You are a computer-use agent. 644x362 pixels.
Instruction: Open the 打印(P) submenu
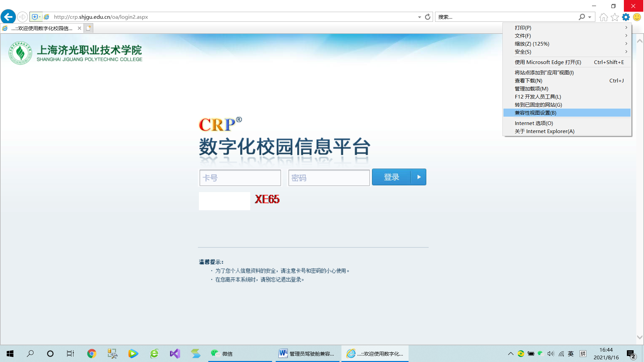tap(567, 28)
